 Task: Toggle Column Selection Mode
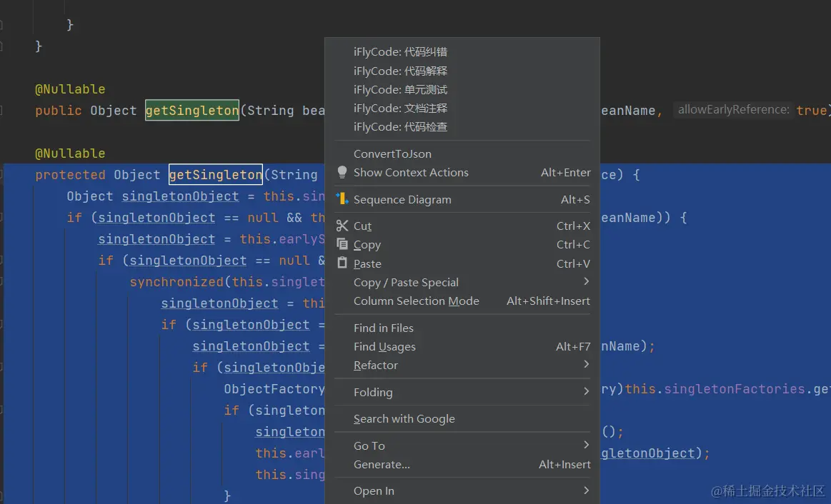[x=416, y=301]
